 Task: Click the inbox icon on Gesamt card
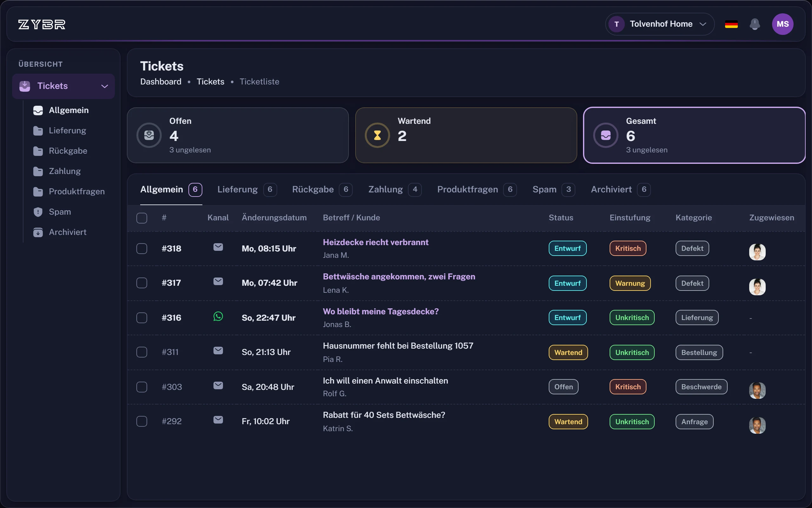pyautogui.click(x=606, y=135)
